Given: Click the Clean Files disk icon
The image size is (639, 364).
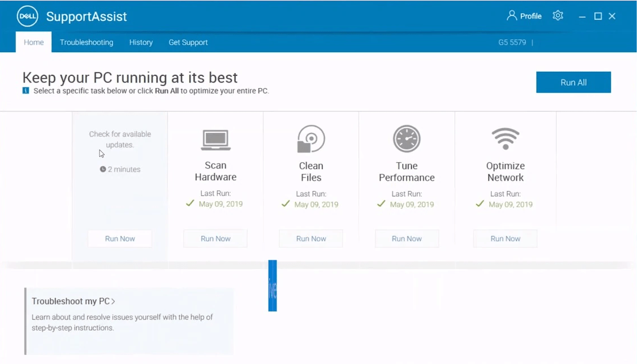Looking at the screenshot, I should click(x=311, y=139).
